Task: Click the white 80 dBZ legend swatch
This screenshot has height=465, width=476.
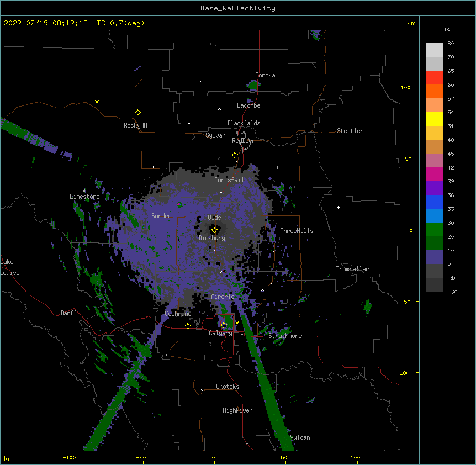Action: pos(434,50)
